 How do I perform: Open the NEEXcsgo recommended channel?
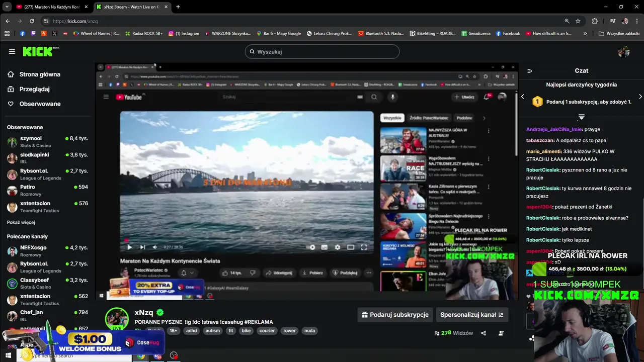pos(47,251)
